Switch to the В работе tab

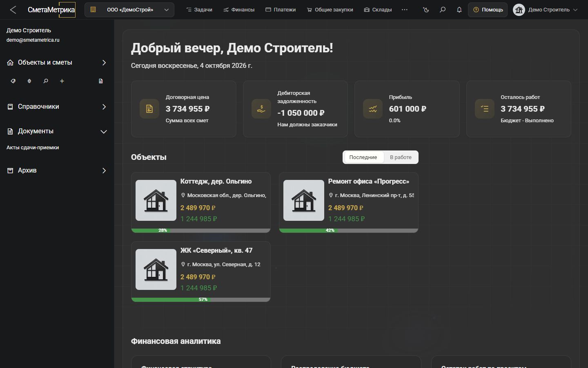point(401,157)
